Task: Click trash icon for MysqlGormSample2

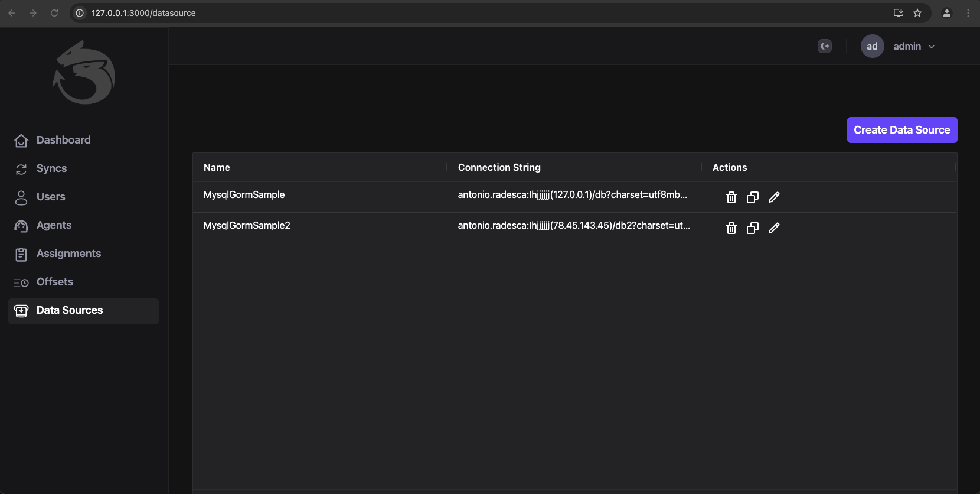Action: click(x=731, y=228)
